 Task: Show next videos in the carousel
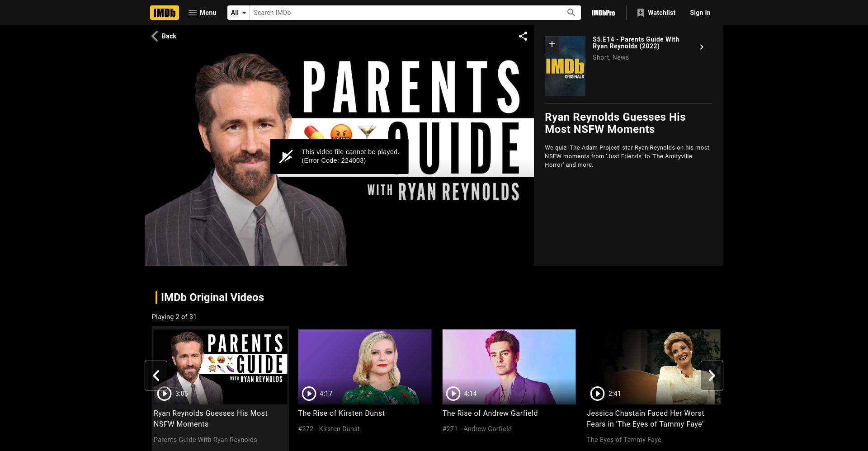(x=712, y=376)
